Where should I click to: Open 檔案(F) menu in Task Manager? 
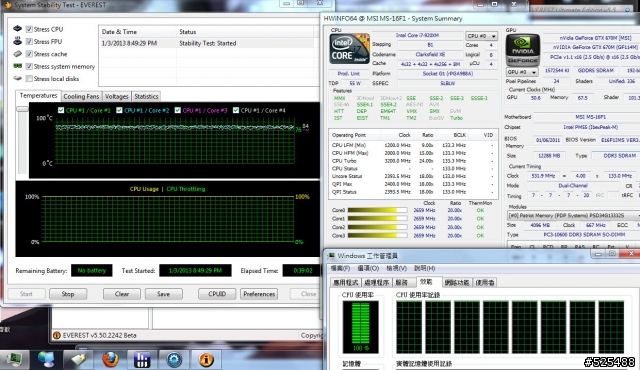pos(340,268)
